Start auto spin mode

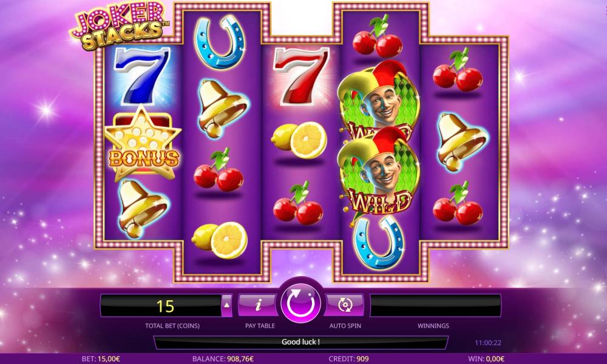tap(344, 305)
